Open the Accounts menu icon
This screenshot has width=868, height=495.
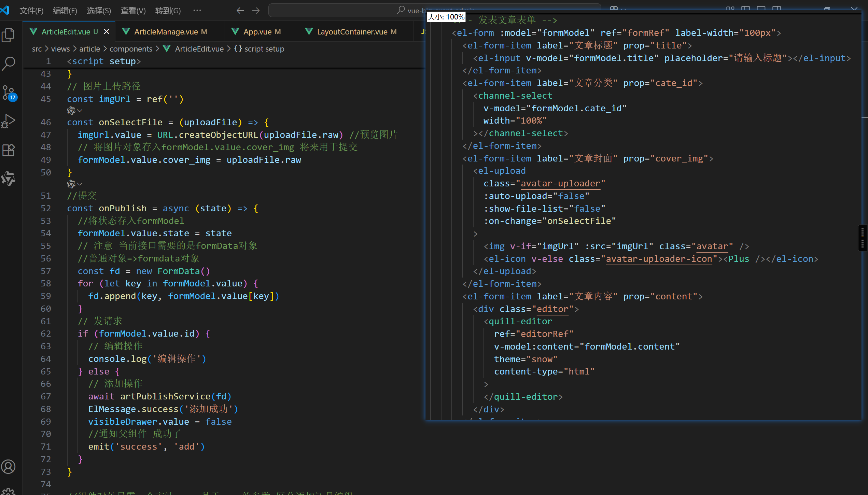pyautogui.click(x=9, y=466)
